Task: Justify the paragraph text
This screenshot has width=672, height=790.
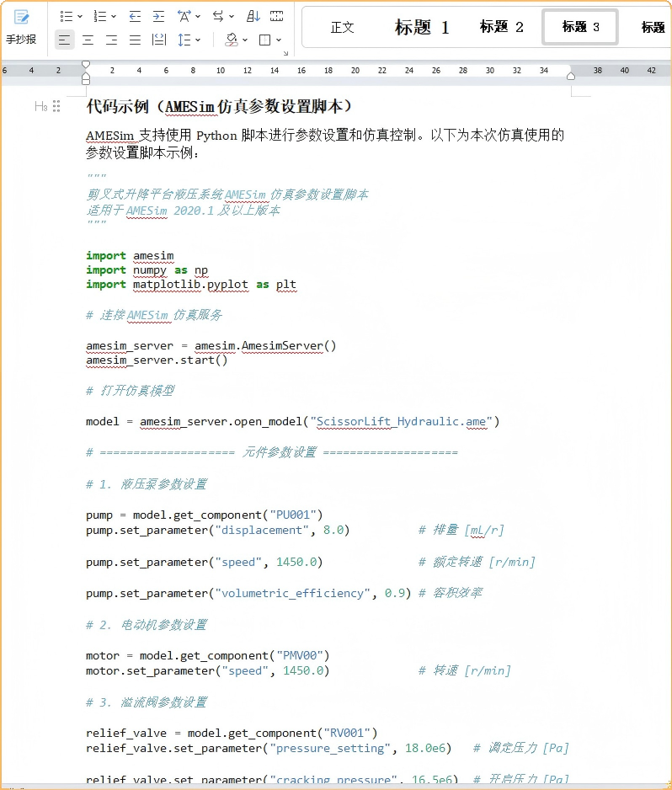Action: 135,40
